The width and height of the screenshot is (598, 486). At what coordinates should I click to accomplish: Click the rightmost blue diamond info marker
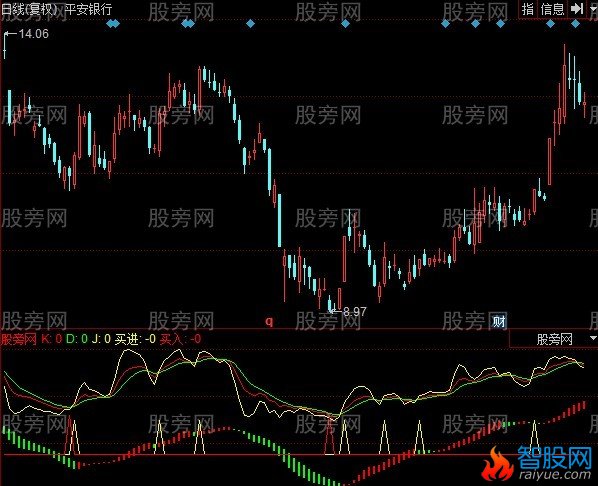[x=575, y=24]
